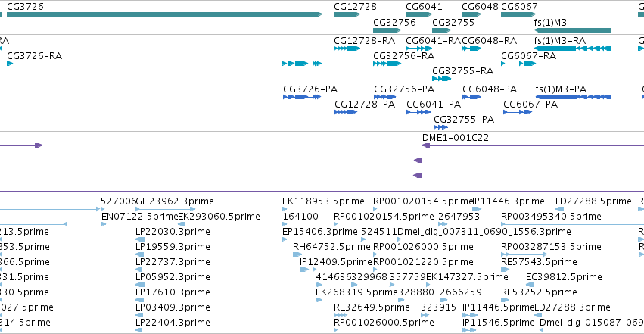
Task: Click the CG12728-RA transcript glyph
Action: [x=347, y=48]
